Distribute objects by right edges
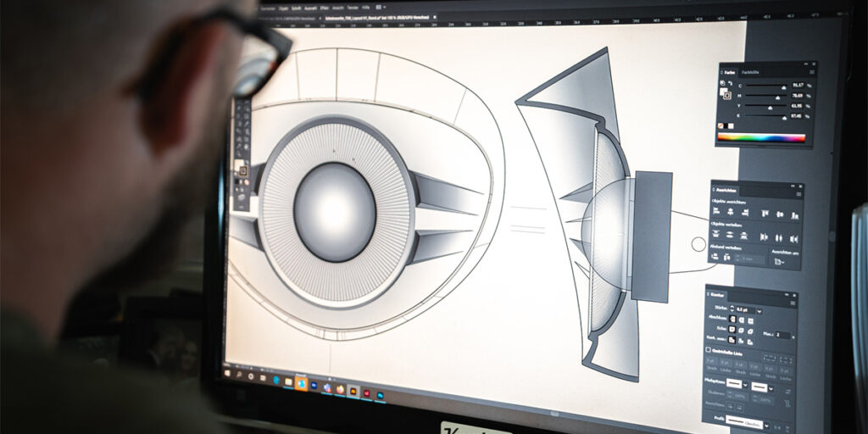The image size is (868, 434). click(x=793, y=239)
